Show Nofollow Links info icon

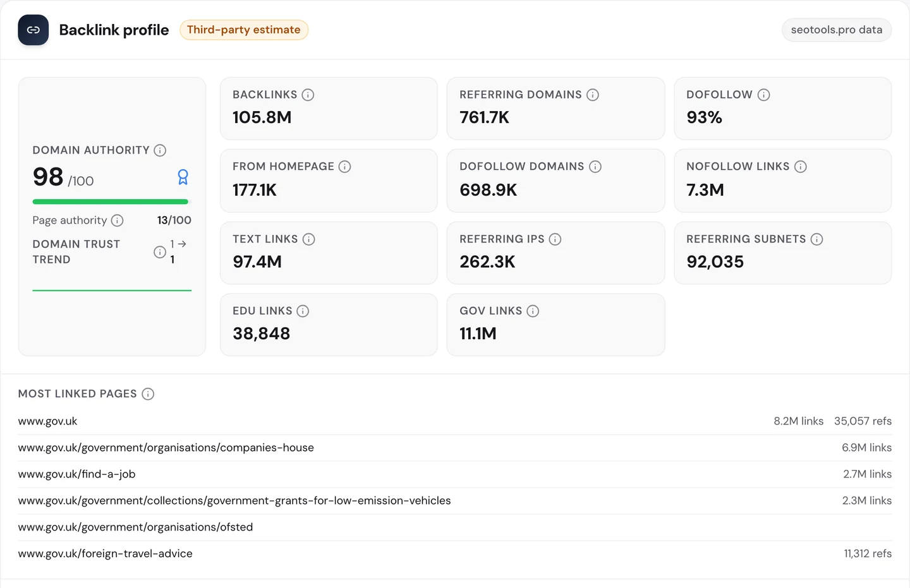(x=801, y=167)
